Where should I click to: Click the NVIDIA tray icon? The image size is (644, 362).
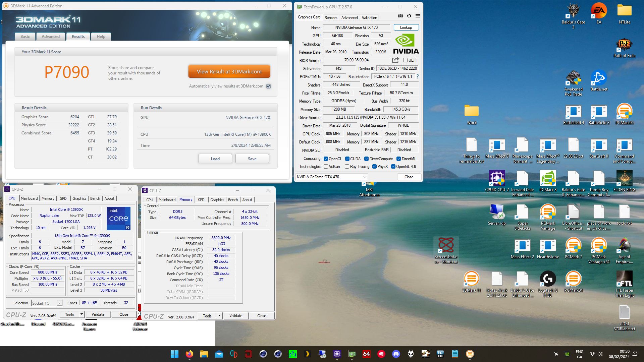(x=567, y=354)
